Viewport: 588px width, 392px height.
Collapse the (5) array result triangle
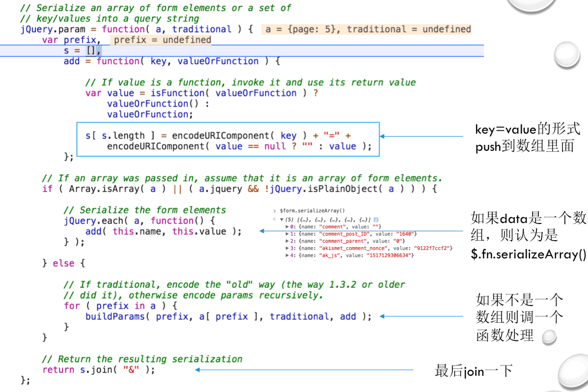pyautogui.click(x=282, y=220)
